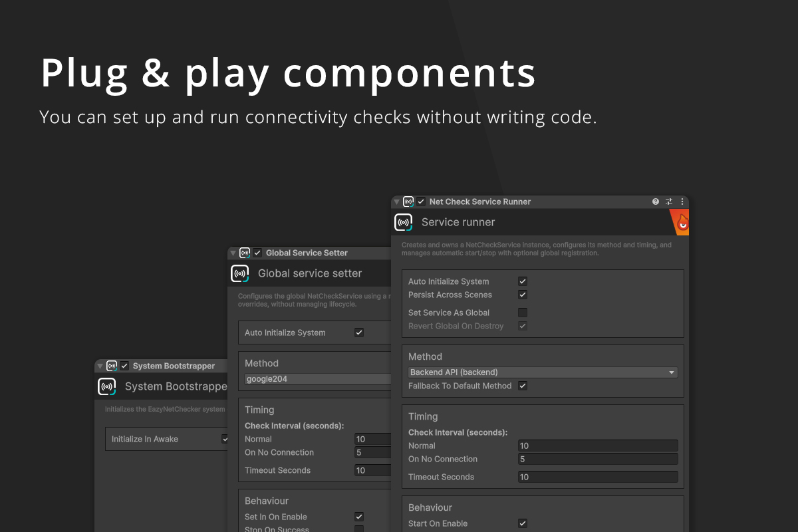Click the flame logo badge
Screen dimensions: 798x532
click(680, 223)
